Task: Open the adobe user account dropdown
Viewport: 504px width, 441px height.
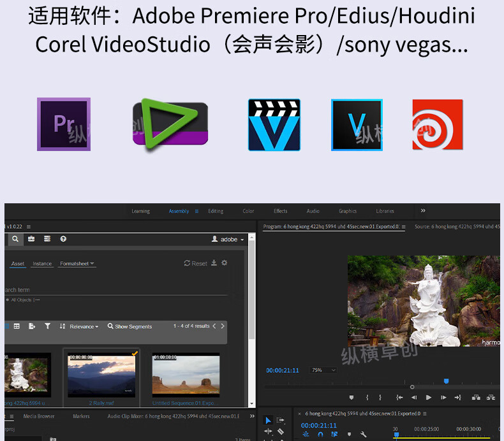Action: (x=228, y=240)
